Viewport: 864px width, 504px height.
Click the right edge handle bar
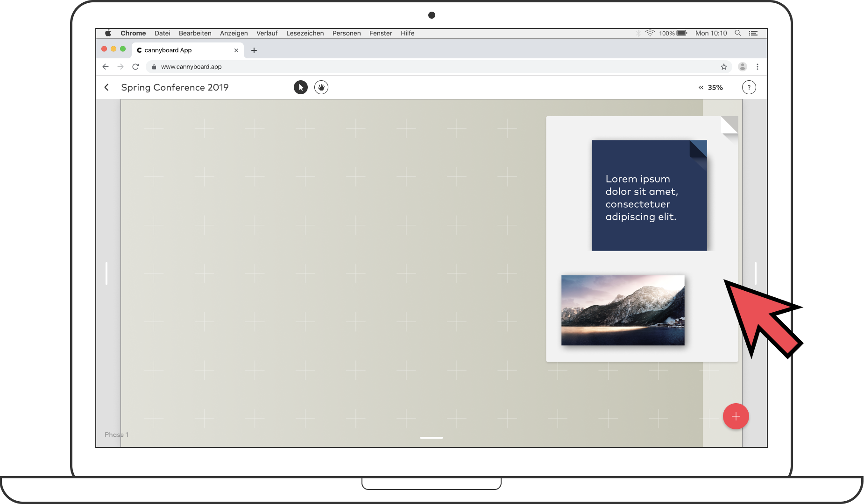756,273
